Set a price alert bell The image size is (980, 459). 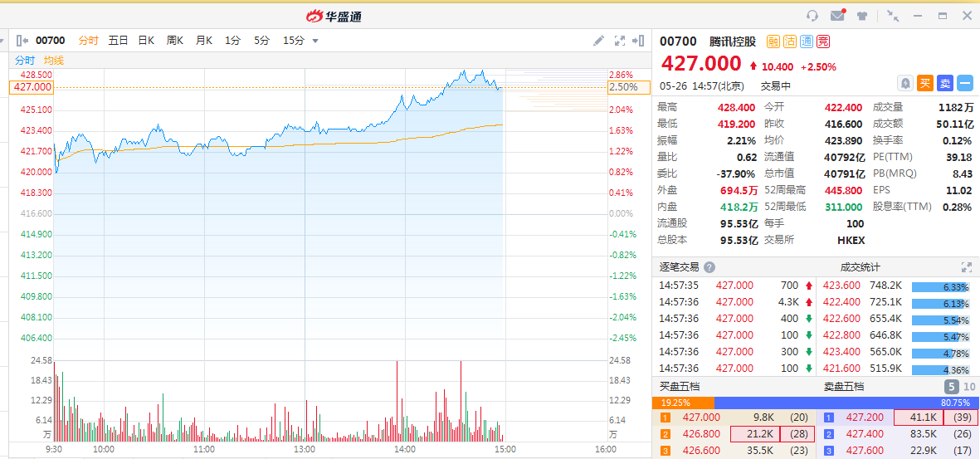(x=904, y=83)
